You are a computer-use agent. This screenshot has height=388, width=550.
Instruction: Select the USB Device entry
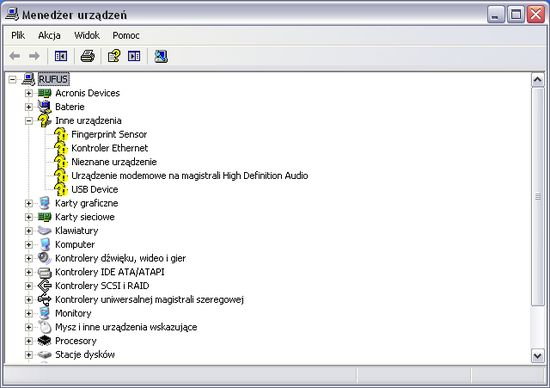tap(94, 189)
